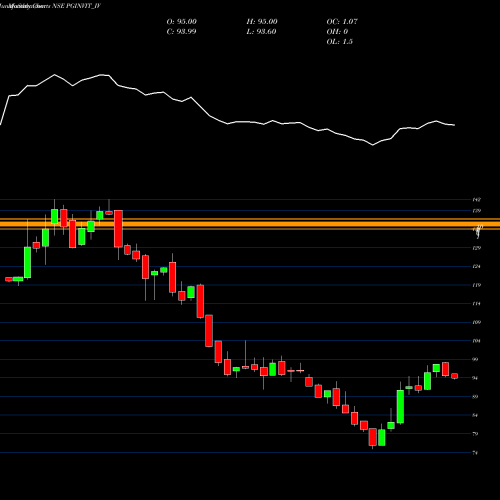Screen dimensions: 500x500
Task: Click the OC: 1.07 value
Action: point(342,22)
